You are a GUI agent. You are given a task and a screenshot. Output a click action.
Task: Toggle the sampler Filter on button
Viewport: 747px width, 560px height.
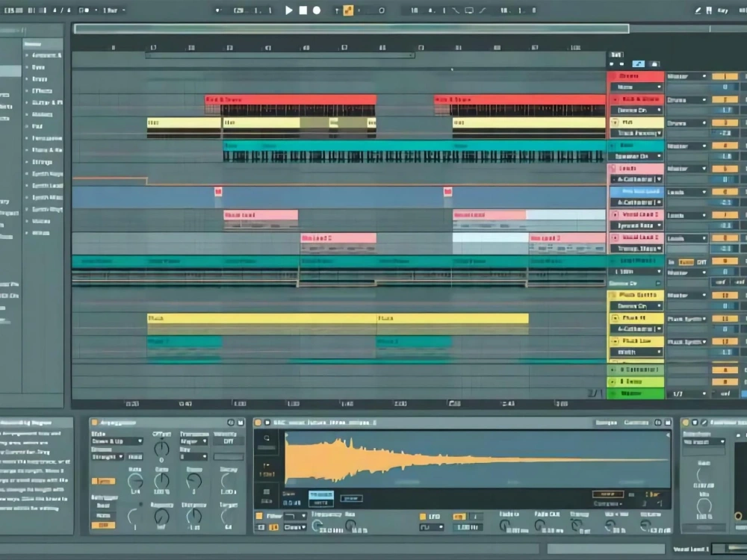(x=259, y=516)
